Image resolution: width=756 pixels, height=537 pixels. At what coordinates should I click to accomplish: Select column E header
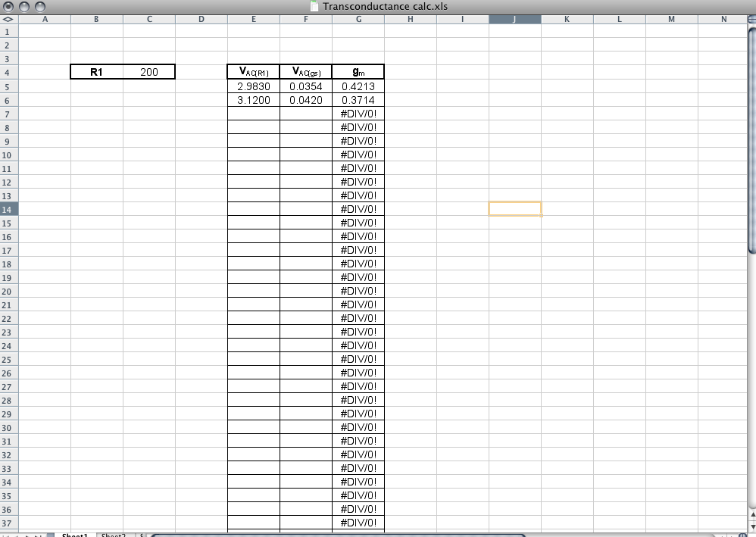(x=254, y=19)
